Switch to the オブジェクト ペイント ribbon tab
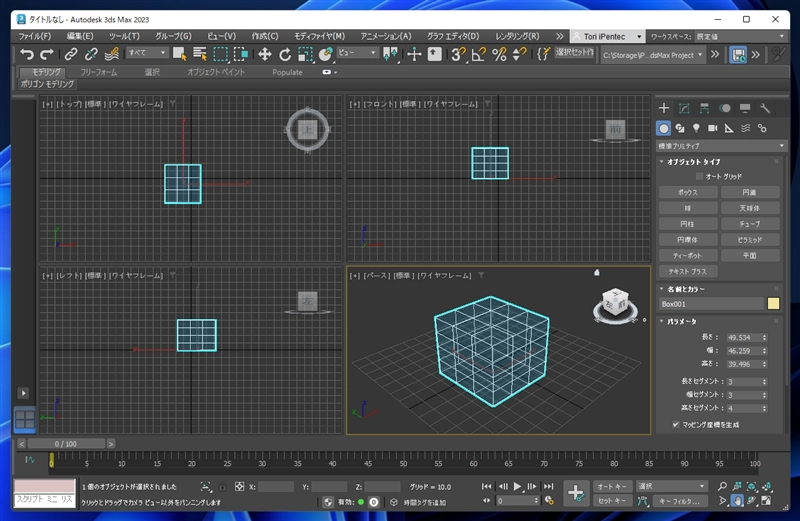The image size is (800, 521). [216, 72]
